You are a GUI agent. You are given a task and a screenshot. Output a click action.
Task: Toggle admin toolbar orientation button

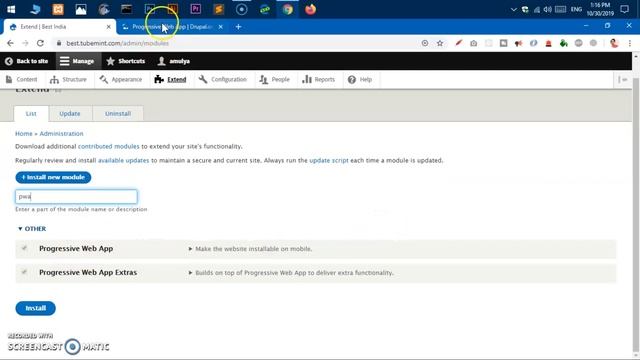622,80
